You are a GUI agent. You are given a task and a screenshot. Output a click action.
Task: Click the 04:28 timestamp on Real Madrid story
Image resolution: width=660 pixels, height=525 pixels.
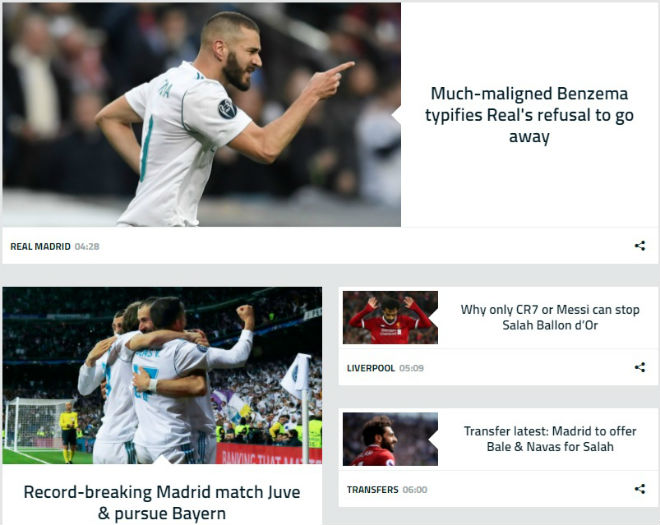pos(87,246)
